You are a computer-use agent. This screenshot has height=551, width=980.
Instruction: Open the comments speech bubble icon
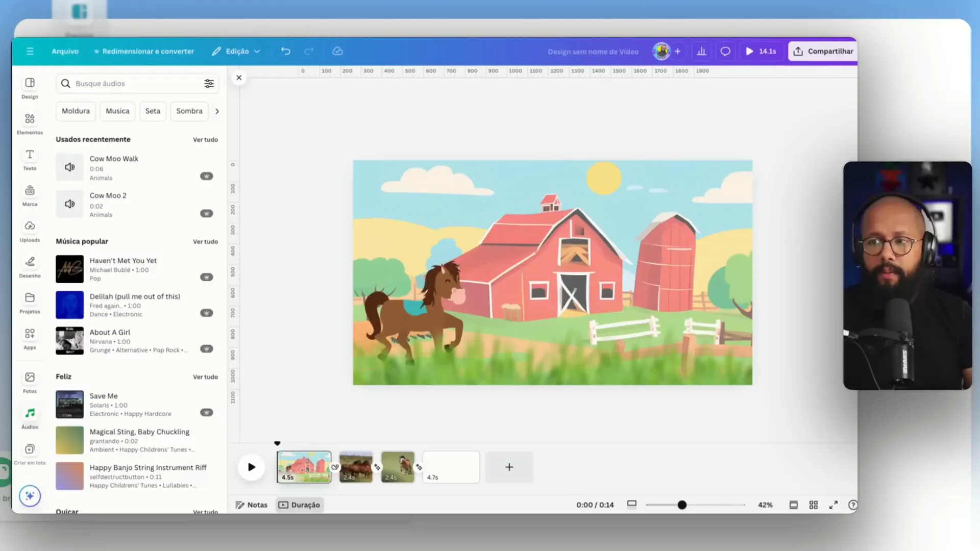[x=725, y=51]
